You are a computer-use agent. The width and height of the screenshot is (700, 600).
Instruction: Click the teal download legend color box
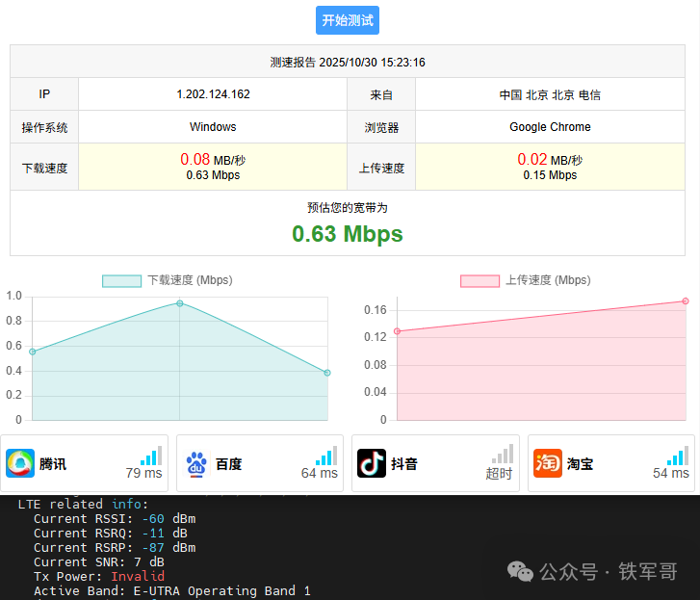121,280
